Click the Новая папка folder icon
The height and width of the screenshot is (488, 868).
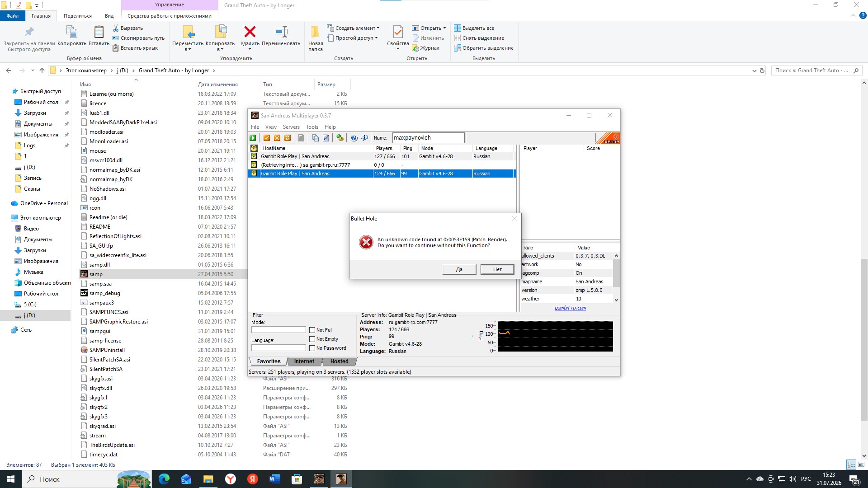(315, 32)
